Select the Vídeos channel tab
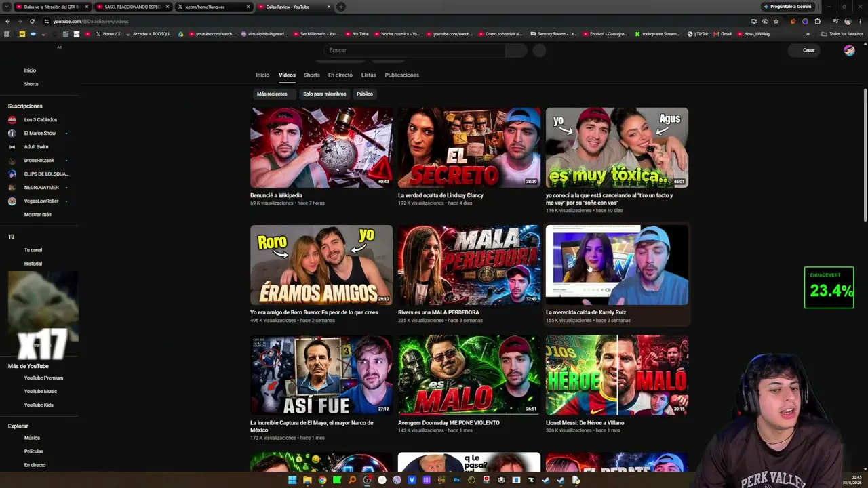Screen dimensions: 868x488 coord(287,75)
